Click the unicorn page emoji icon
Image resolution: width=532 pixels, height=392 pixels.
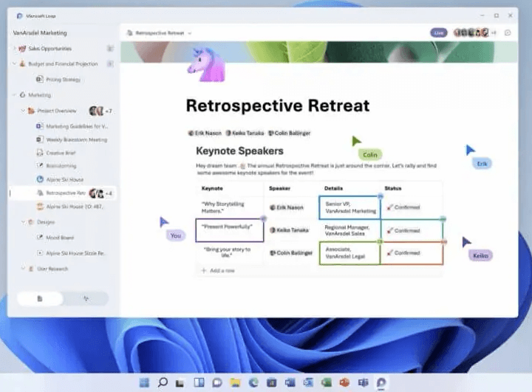tap(206, 65)
